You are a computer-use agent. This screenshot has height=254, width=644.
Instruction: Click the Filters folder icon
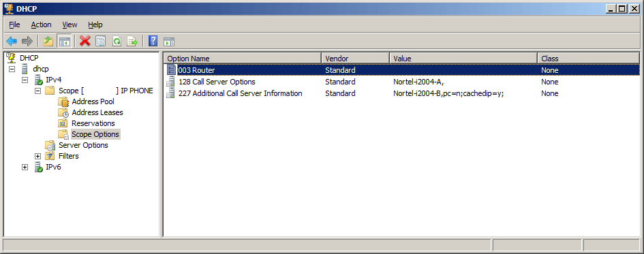(x=50, y=156)
